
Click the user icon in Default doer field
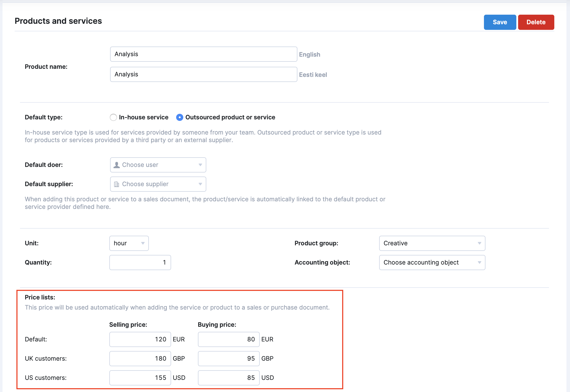[x=117, y=165]
